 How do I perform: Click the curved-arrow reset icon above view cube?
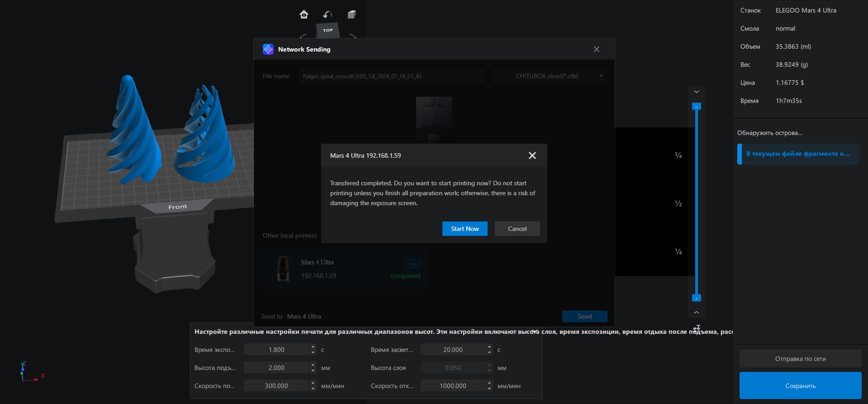coord(327,14)
